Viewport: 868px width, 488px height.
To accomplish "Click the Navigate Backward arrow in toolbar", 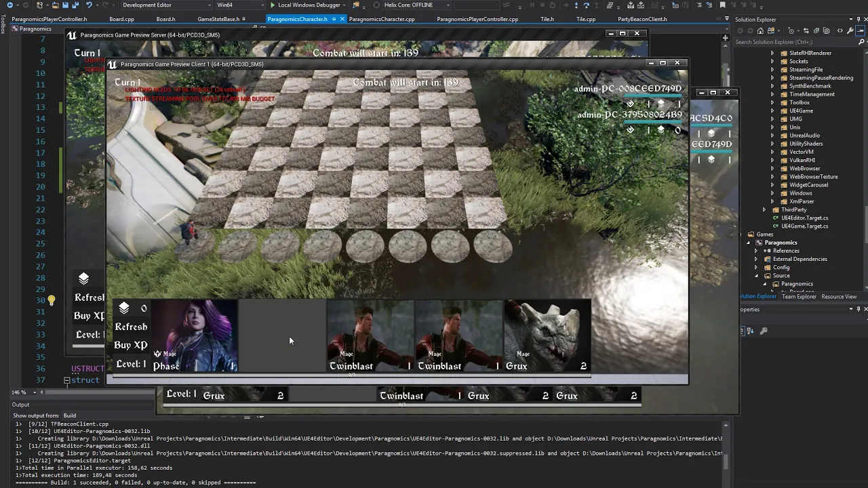I will pos(10,5).
